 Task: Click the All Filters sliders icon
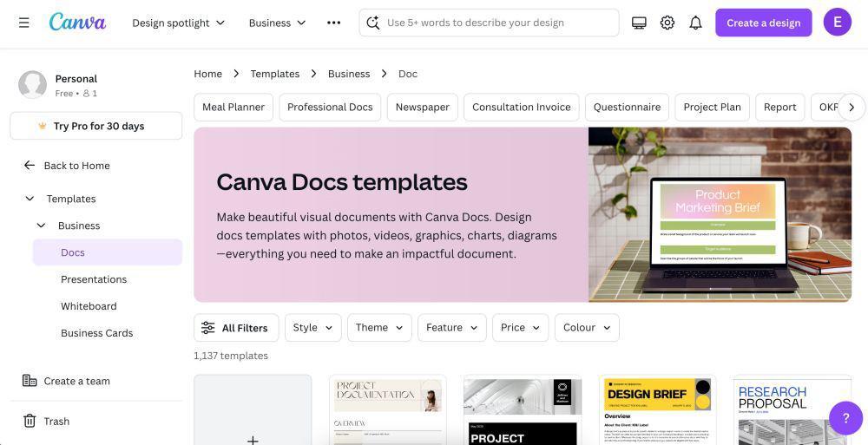(x=207, y=328)
